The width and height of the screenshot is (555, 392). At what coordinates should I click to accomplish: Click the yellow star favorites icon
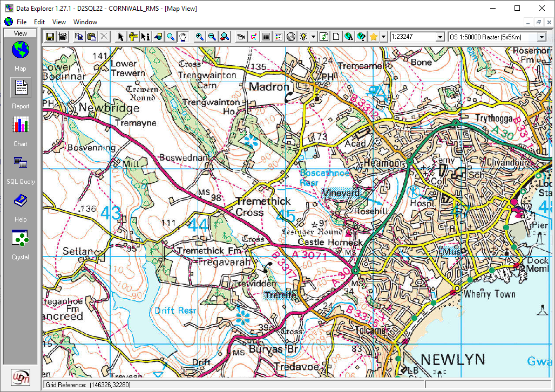tap(374, 37)
